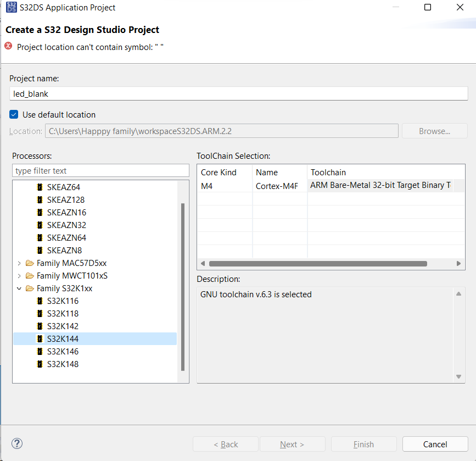Select S32K146 in the processors list
This screenshot has width=476, height=461.
[63, 352]
